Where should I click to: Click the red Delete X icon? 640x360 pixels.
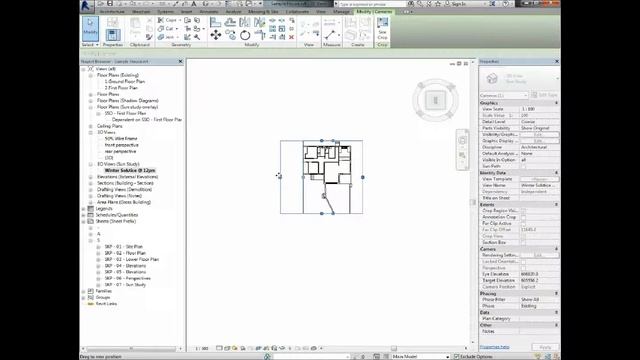[291, 37]
